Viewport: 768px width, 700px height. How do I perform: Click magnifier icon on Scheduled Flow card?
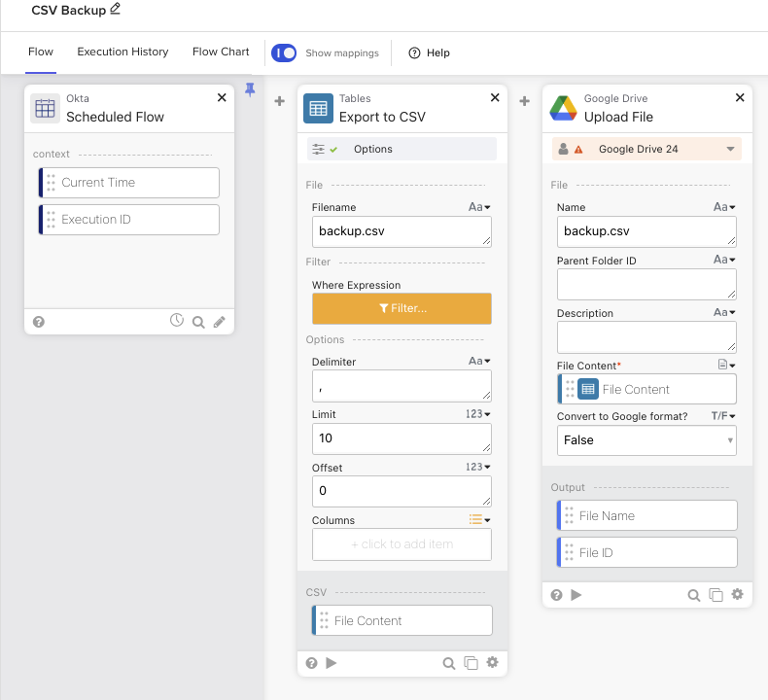point(198,322)
